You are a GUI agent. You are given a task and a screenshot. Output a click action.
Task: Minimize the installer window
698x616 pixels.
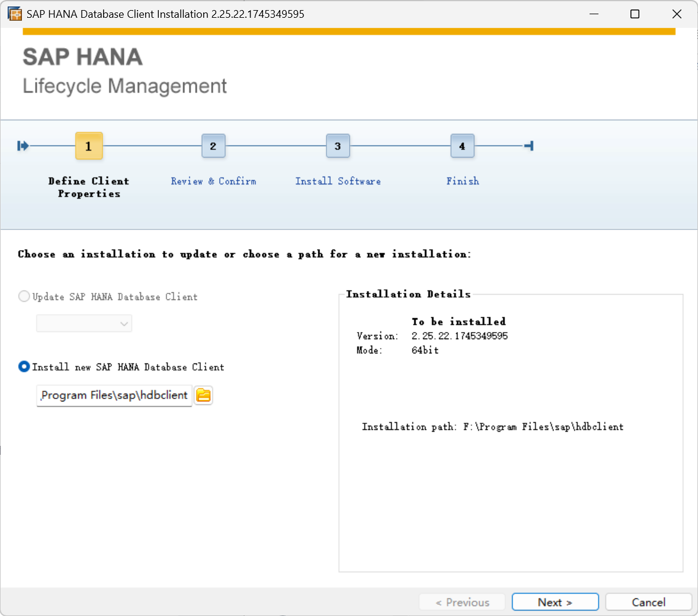pos(594,14)
